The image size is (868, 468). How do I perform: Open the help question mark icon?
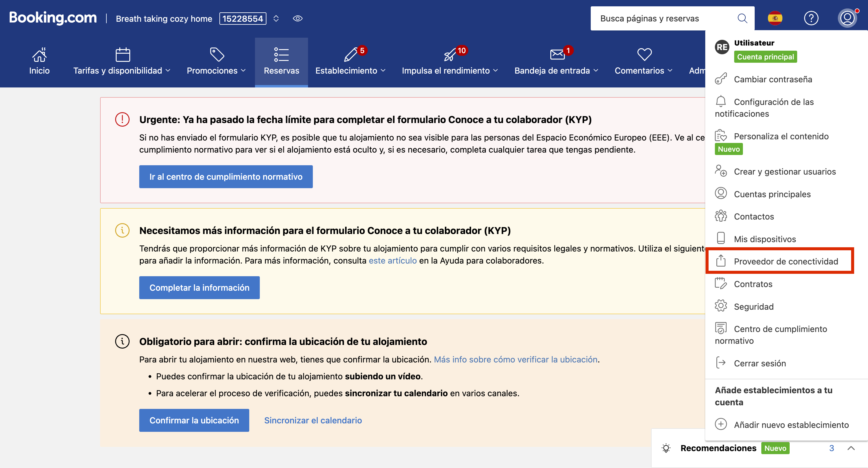tap(811, 18)
